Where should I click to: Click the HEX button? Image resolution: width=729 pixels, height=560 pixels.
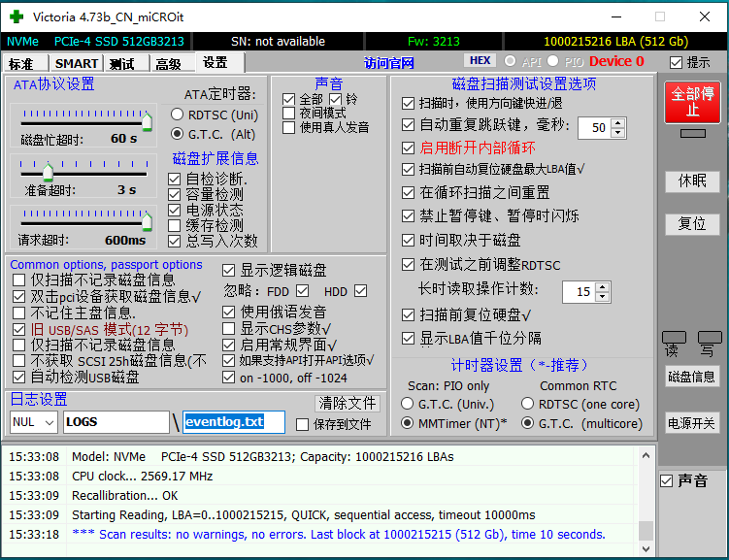point(480,60)
